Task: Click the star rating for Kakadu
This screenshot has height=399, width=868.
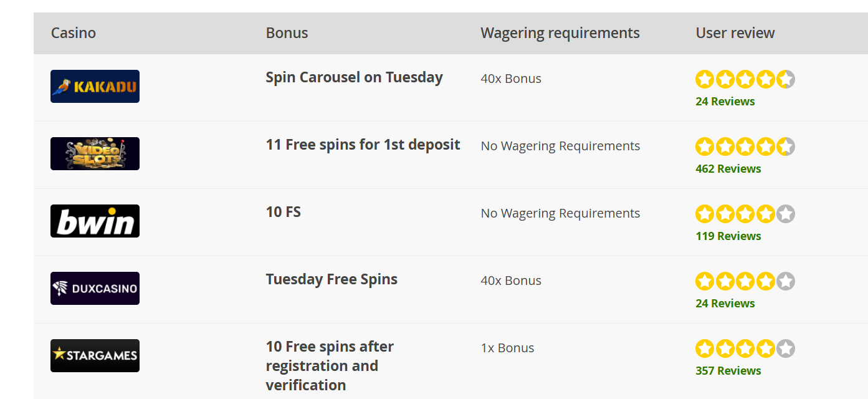Action: click(745, 79)
